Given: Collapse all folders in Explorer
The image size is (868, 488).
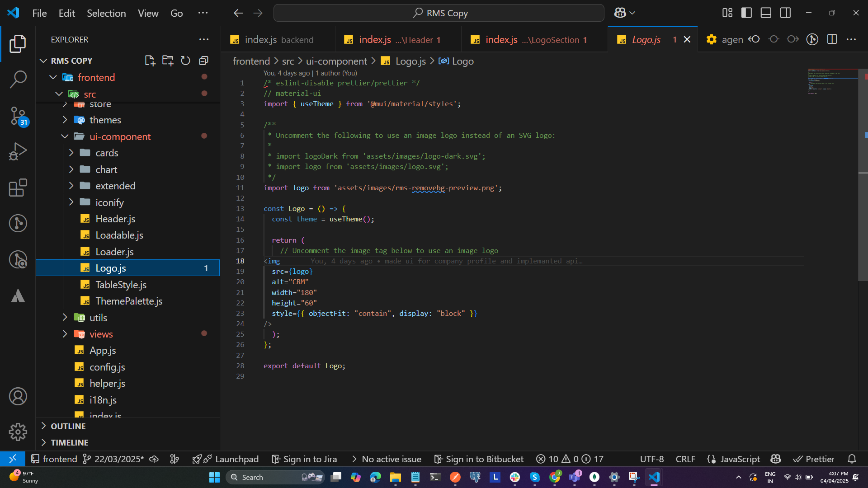Looking at the screenshot, I should click(203, 61).
